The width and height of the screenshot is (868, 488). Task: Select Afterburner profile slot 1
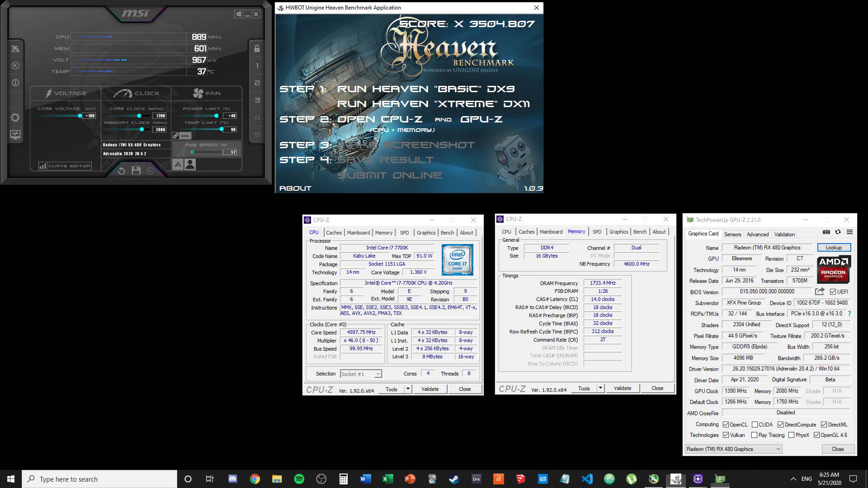[x=257, y=66]
